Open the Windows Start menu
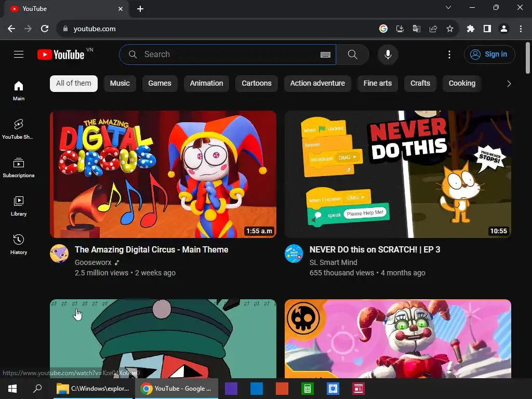The width and height of the screenshot is (532, 399). click(12, 389)
